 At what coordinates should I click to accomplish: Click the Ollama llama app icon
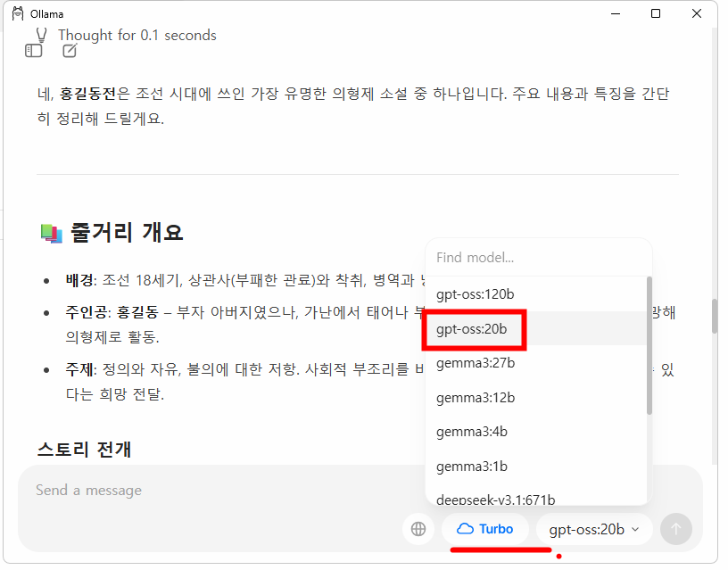(x=18, y=14)
